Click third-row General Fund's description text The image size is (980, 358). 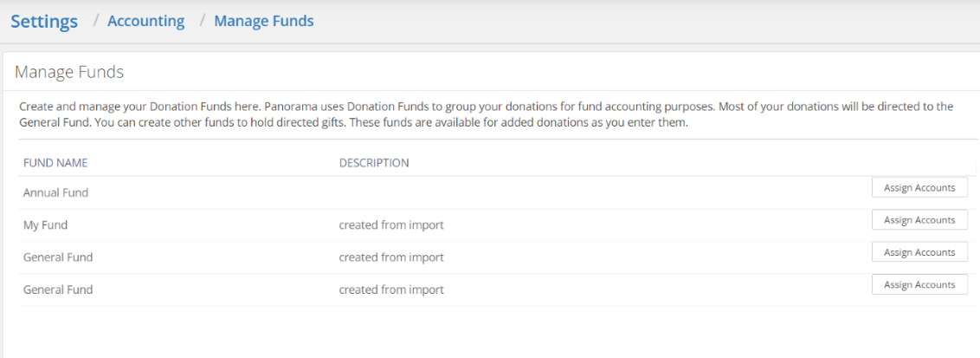click(x=391, y=257)
